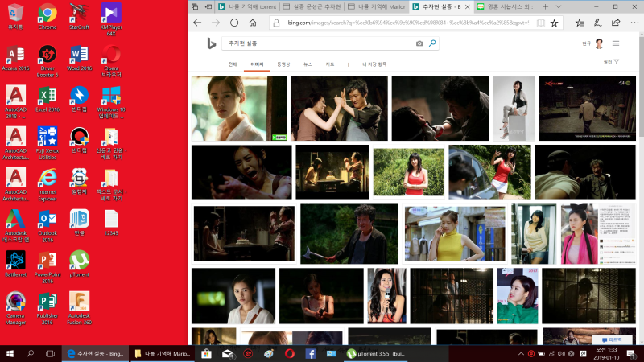644x362 pixels.
Task: Open Word 2016 desktop shortcut
Action: point(79,58)
